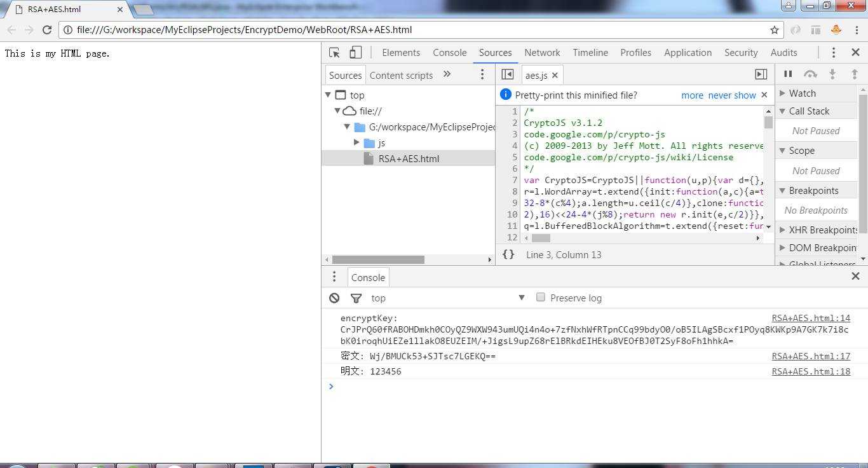Open the Content scripts tab
Image resolution: width=868 pixels, height=468 pixels.
(401, 75)
